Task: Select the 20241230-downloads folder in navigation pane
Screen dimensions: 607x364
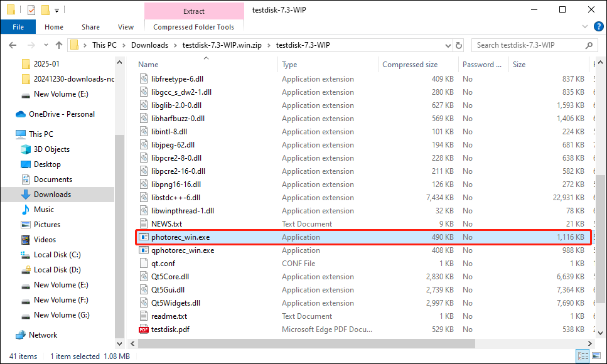Action: [x=68, y=79]
